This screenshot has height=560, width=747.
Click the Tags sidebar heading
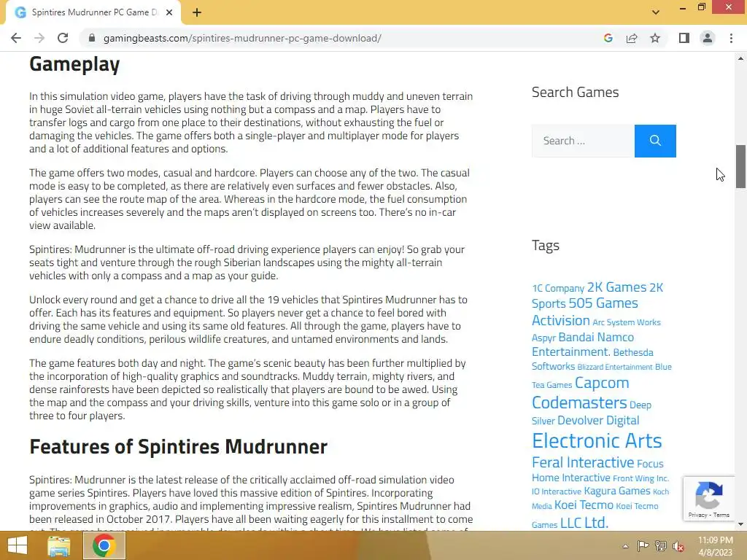click(546, 245)
